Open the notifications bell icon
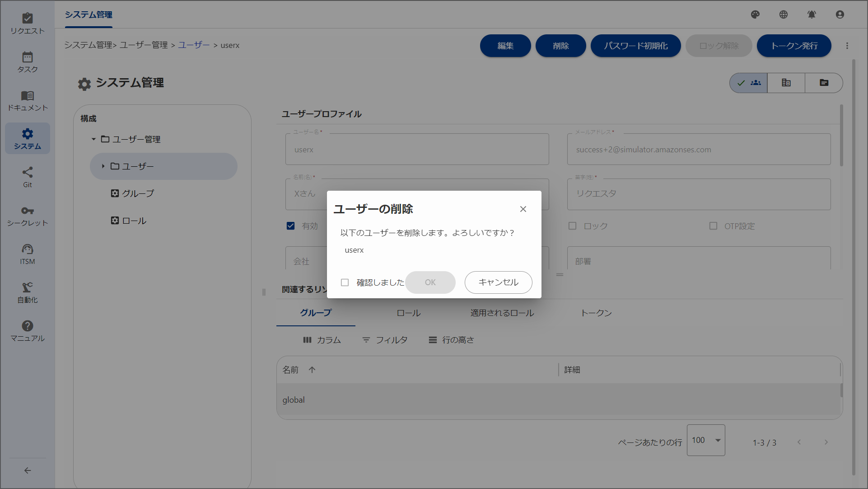868x489 pixels. (x=812, y=14)
